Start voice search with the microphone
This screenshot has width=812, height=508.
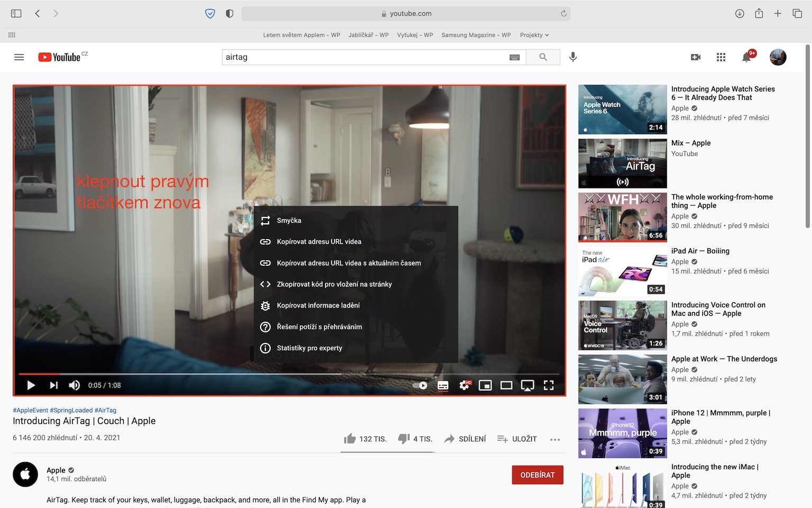coord(573,57)
